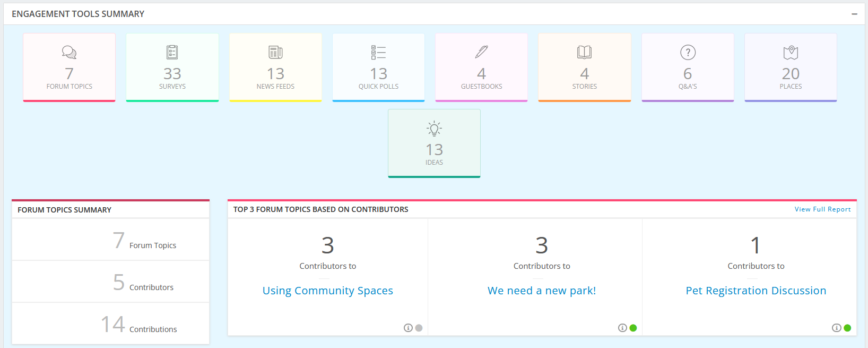The width and height of the screenshot is (868, 348).
Task: Click 'Contributors to' above Pet Registration Discussion
Action: point(756,266)
